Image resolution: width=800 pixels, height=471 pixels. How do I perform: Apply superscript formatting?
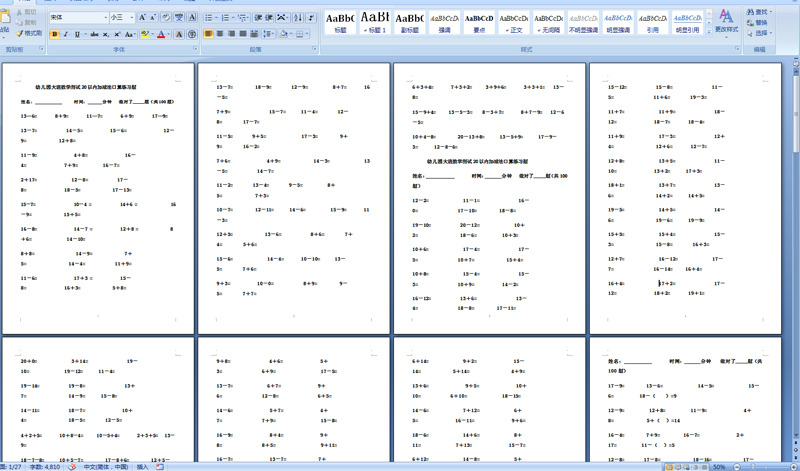pos(117,35)
